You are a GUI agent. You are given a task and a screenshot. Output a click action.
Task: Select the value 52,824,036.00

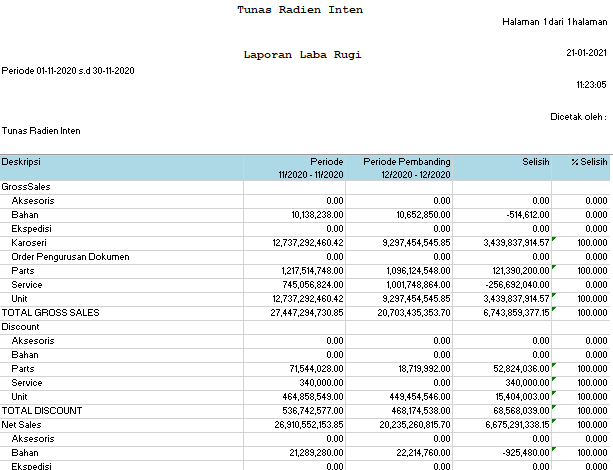pos(521,369)
